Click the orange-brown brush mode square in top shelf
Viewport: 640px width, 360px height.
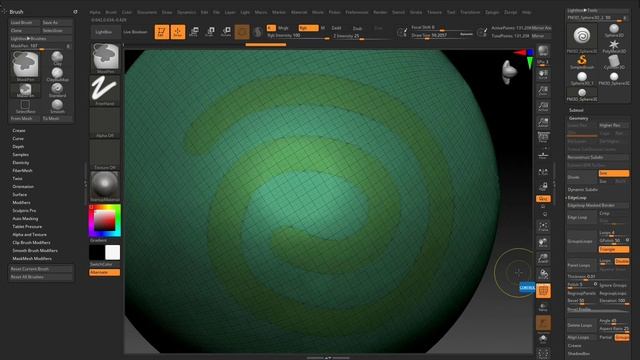(x=242, y=32)
